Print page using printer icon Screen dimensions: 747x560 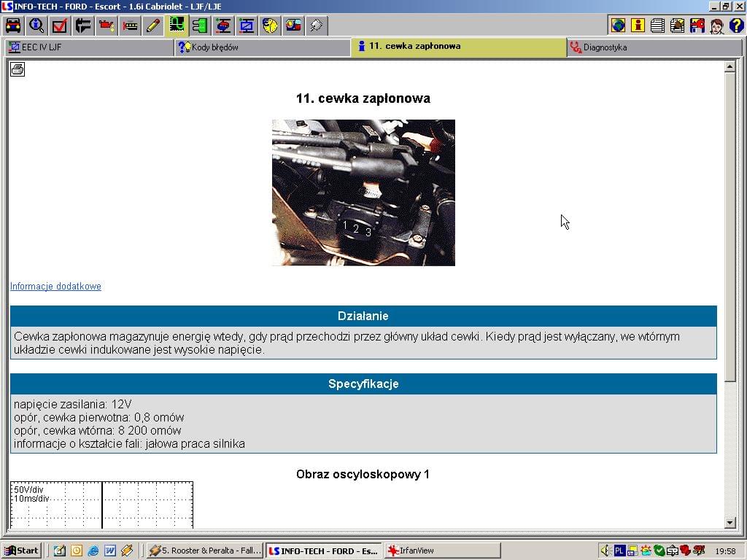(18, 69)
